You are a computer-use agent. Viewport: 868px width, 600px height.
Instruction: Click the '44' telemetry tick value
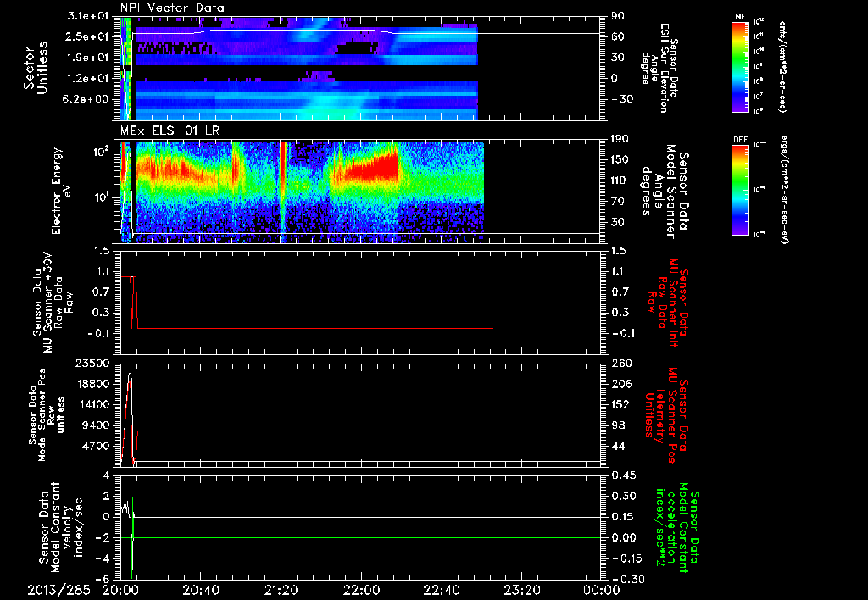(x=618, y=446)
